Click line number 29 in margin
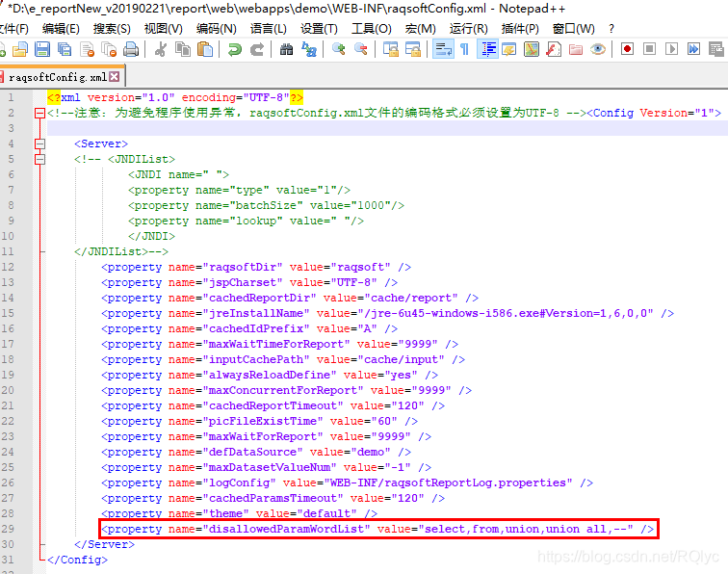Viewport: 728px width, 574px height. (x=8, y=529)
